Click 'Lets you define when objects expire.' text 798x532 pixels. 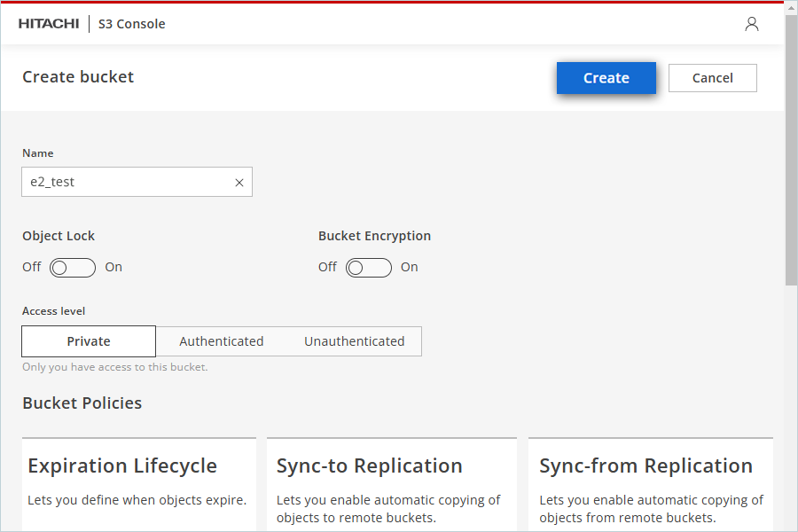[x=137, y=500]
